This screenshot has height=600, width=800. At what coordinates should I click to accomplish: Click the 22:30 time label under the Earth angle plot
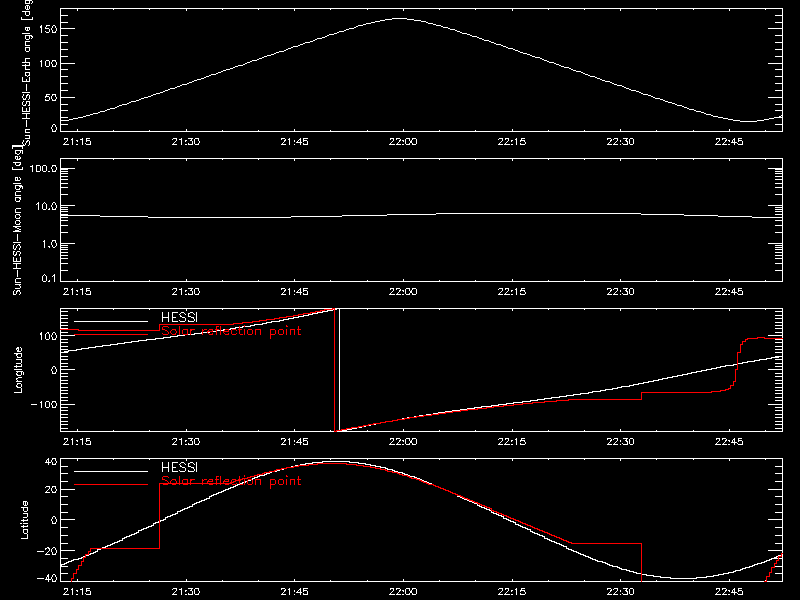click(620, 141)
